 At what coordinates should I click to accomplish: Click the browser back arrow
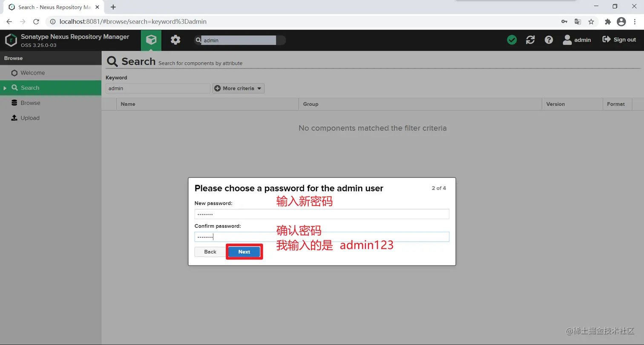click(x=9, y=22)
